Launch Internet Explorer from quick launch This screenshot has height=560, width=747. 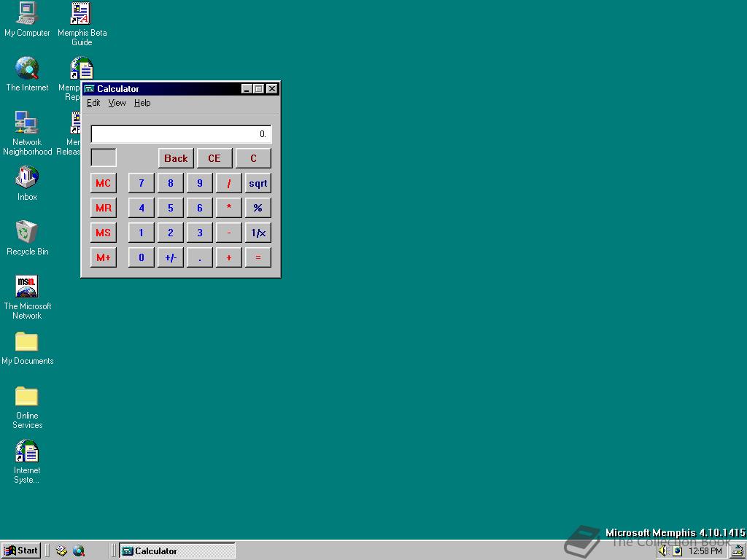[x=79, y=551]
